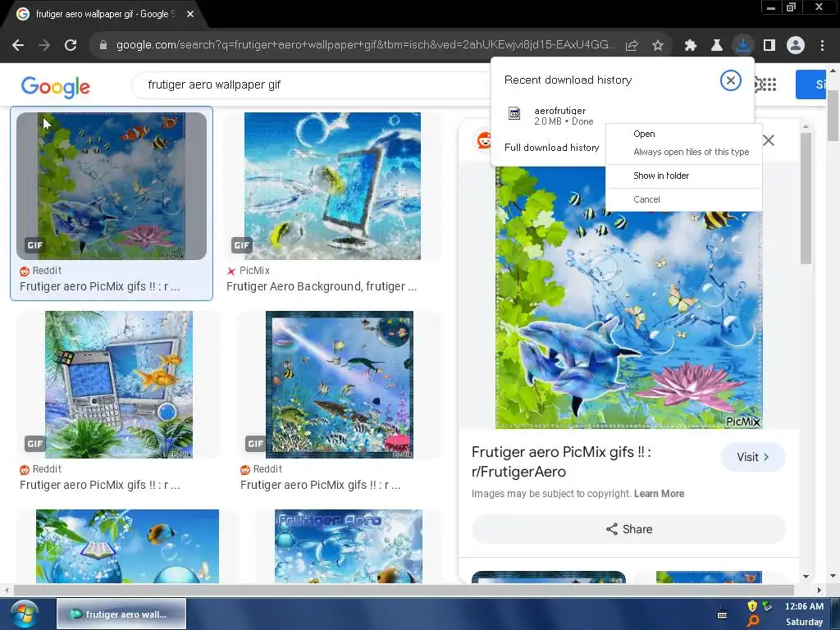The width and height of the screenshot is (840, 630).
Task: Reload the current page
Action: point(71,46)
